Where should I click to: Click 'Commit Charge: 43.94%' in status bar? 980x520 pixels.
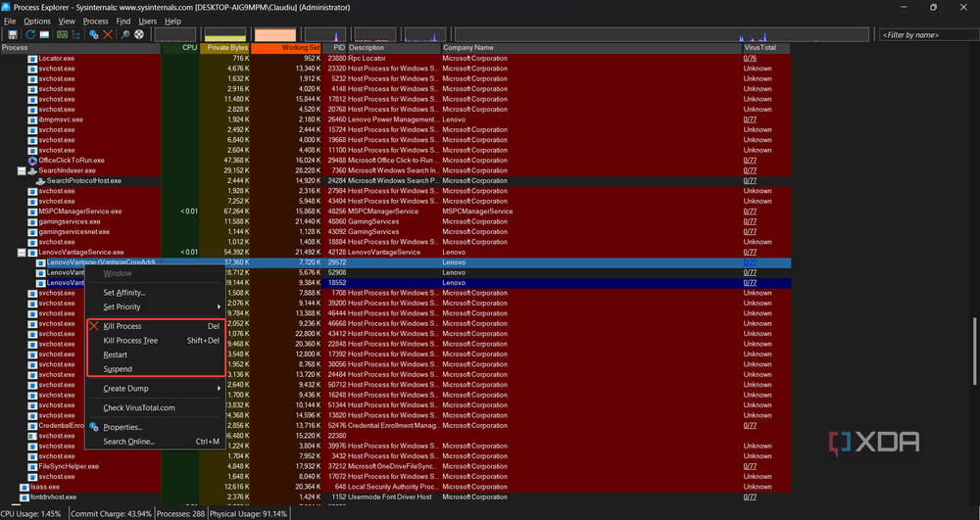tap(112, 514)
